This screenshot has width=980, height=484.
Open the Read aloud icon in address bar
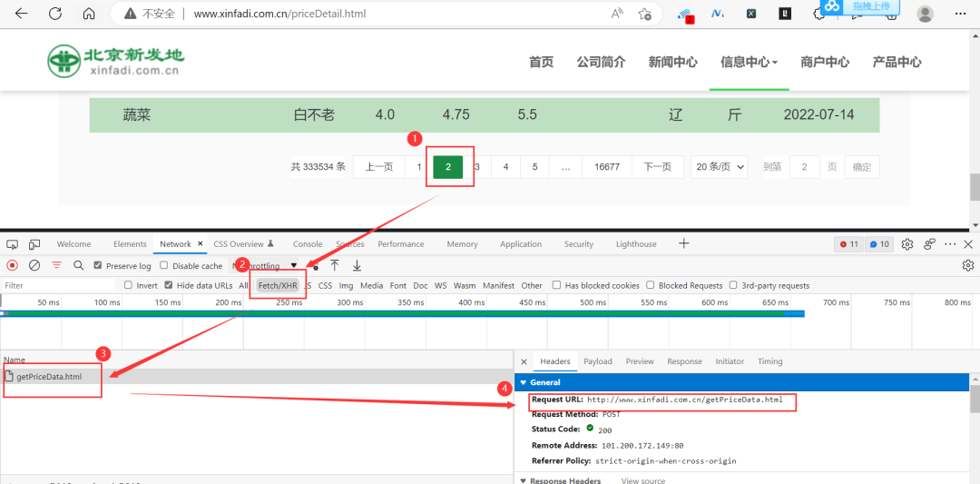point(618,14)
